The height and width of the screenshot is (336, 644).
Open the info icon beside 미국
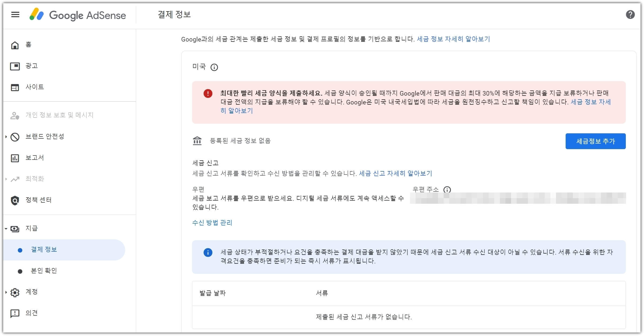[x=214, y=67]
